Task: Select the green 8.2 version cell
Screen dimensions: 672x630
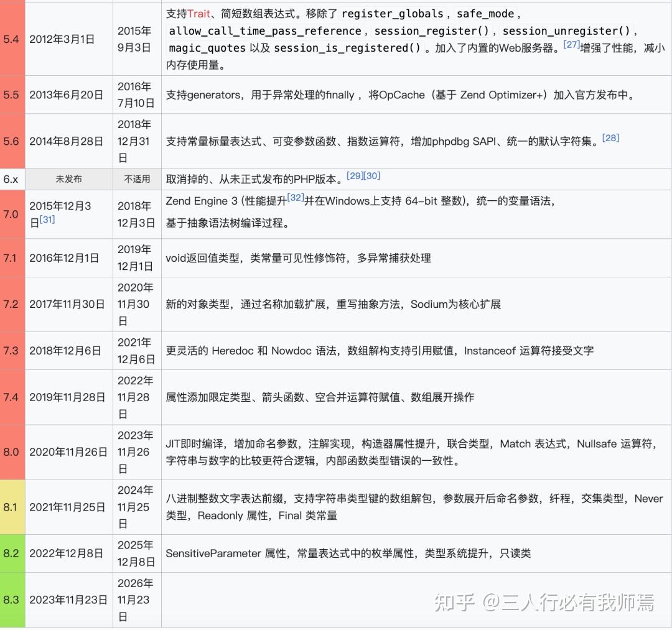Action: 11,553
